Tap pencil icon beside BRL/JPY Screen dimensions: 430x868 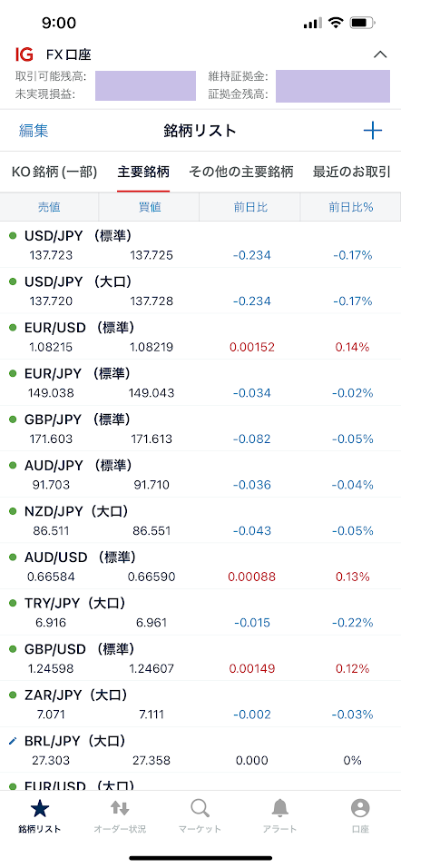point(14,741)
